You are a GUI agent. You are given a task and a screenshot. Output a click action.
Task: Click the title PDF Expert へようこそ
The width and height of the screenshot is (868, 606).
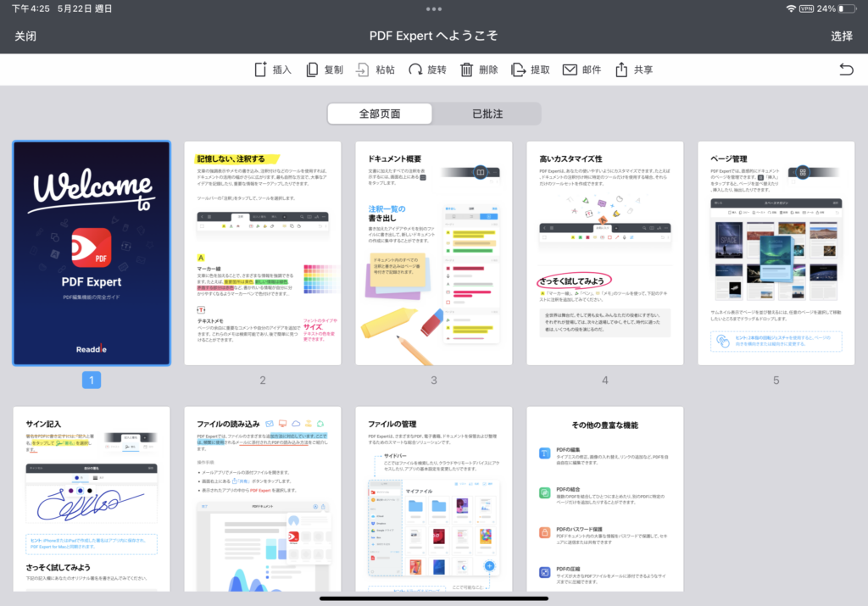(434, 36)
